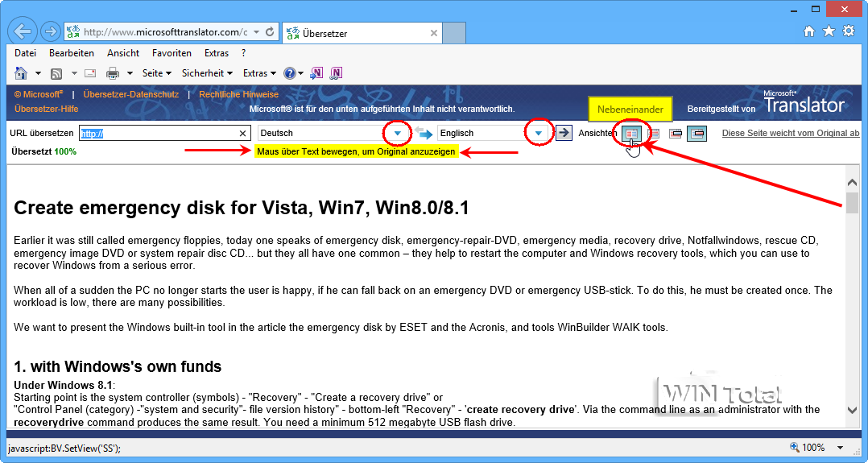Clear the URL field with the X icon
This screenshot has width=868, height=463.
tap(242, 133)
